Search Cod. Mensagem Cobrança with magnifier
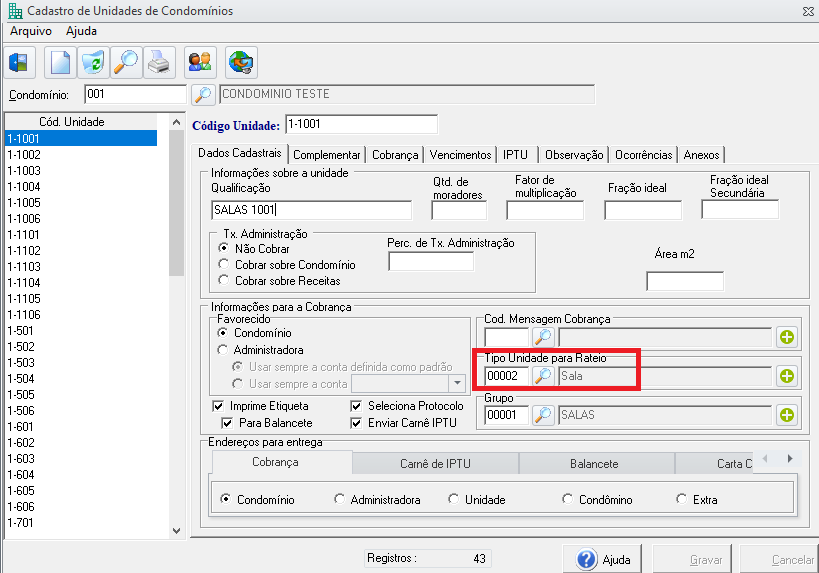This screenshot has height=573, width=819. pyautogui.click(x=543, y=337)
